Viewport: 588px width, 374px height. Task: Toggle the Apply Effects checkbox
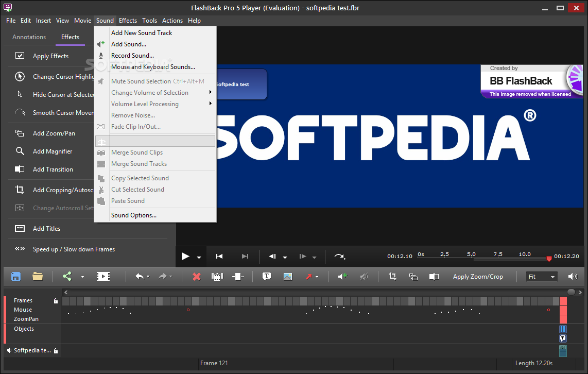(20, 56)
